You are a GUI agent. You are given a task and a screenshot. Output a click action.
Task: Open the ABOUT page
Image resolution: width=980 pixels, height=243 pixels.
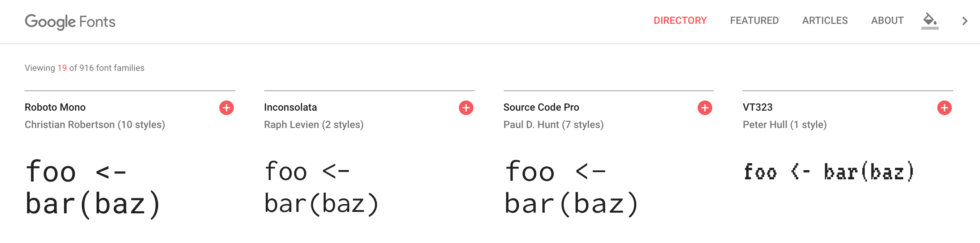887,21
